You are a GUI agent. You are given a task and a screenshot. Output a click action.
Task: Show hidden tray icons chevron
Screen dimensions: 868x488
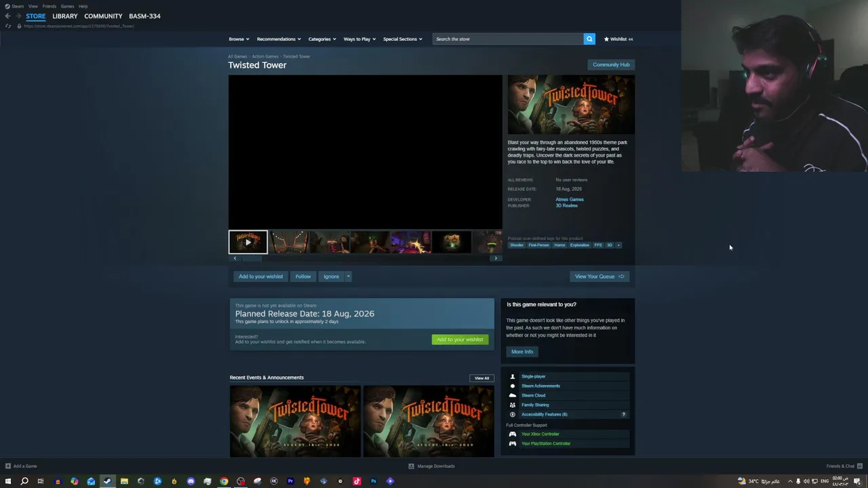coord(789,481)
